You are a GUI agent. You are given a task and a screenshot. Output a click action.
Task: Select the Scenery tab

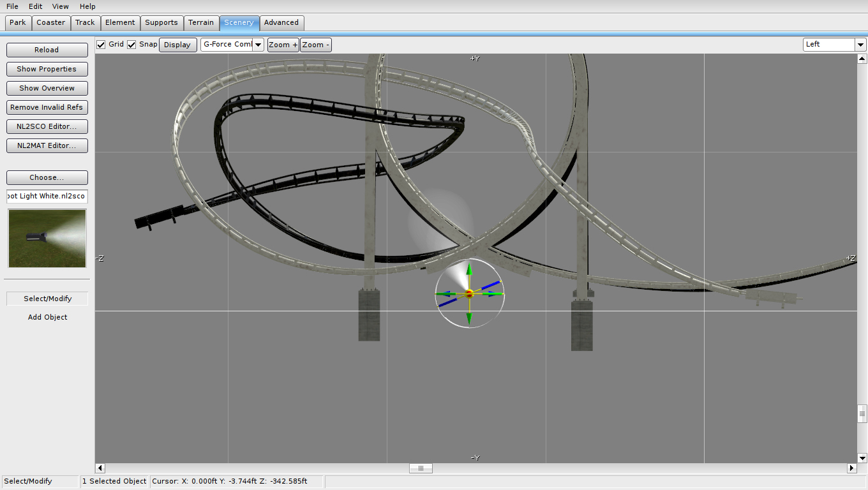point(239,22)
